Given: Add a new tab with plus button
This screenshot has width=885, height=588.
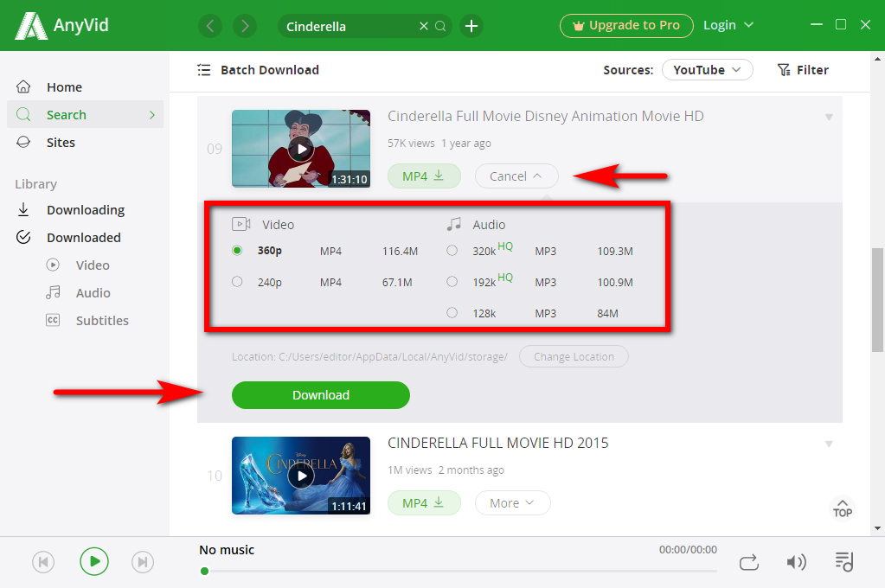Looking at the screenshot, I should click(471, 26).
